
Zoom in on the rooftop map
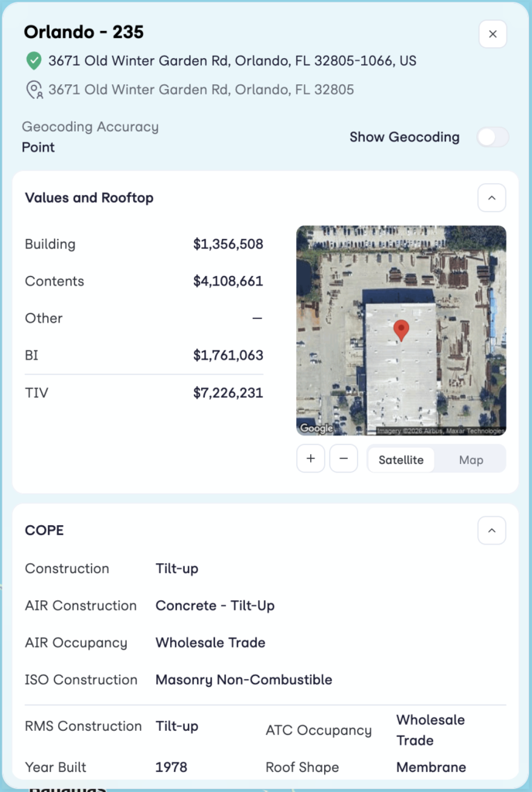(310, 459)
